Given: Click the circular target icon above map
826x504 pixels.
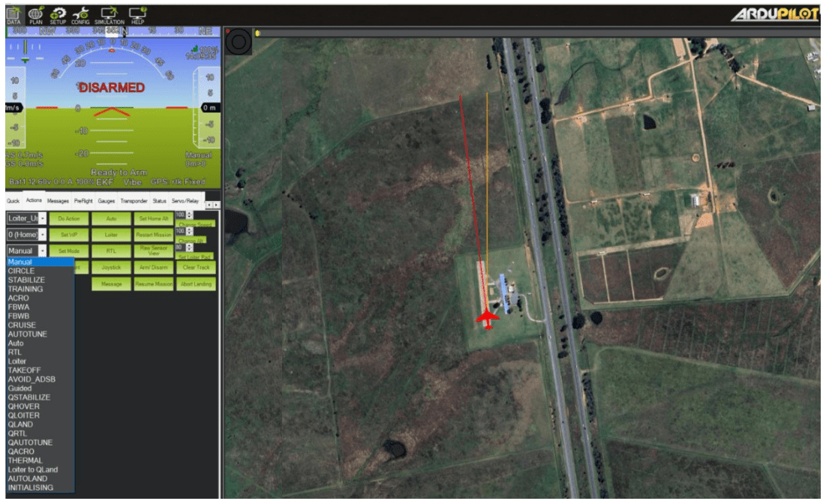Looking at the screenshot, I should 239,42.
